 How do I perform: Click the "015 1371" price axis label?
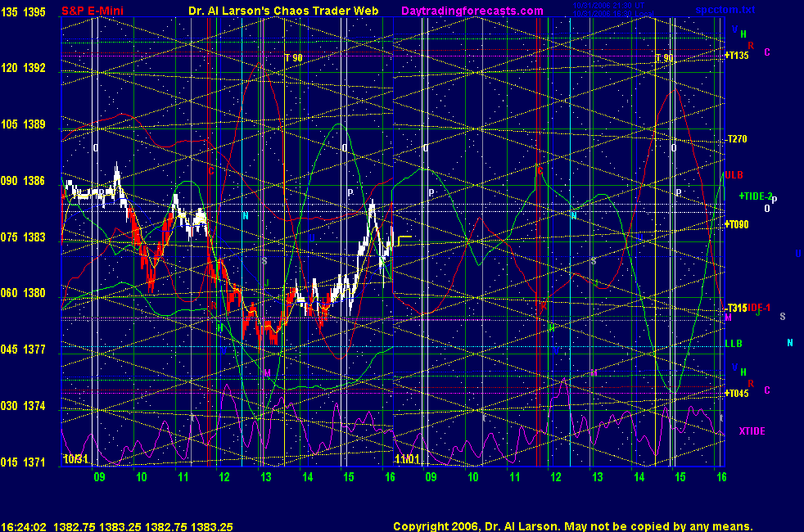click(23, 462)
